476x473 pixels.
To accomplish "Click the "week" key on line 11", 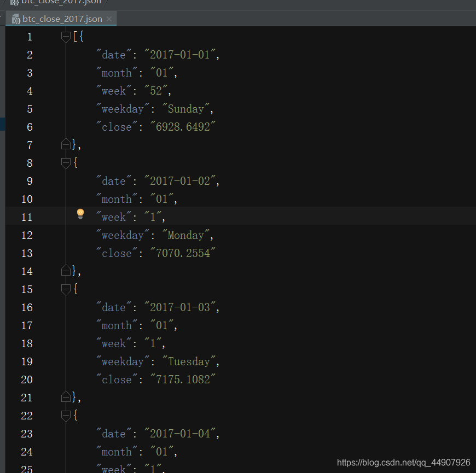I will click(x=114, y=217).
